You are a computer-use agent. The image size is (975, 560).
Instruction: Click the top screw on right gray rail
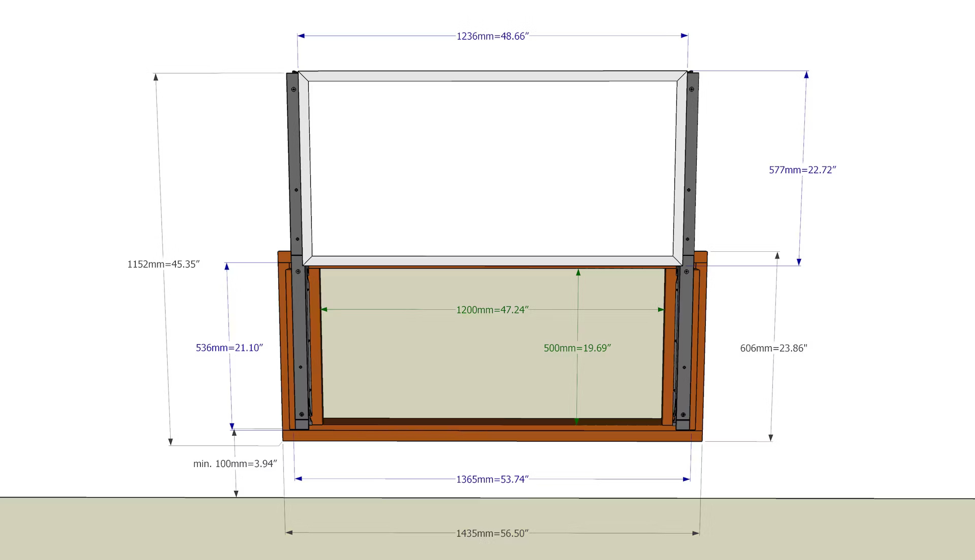pyautogui.click(x=691, y=89)
